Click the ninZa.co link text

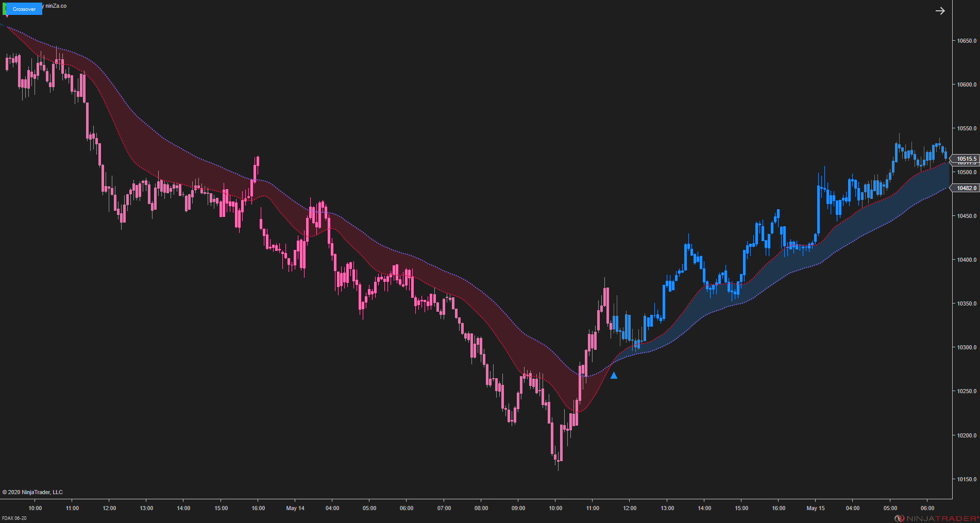55,6
